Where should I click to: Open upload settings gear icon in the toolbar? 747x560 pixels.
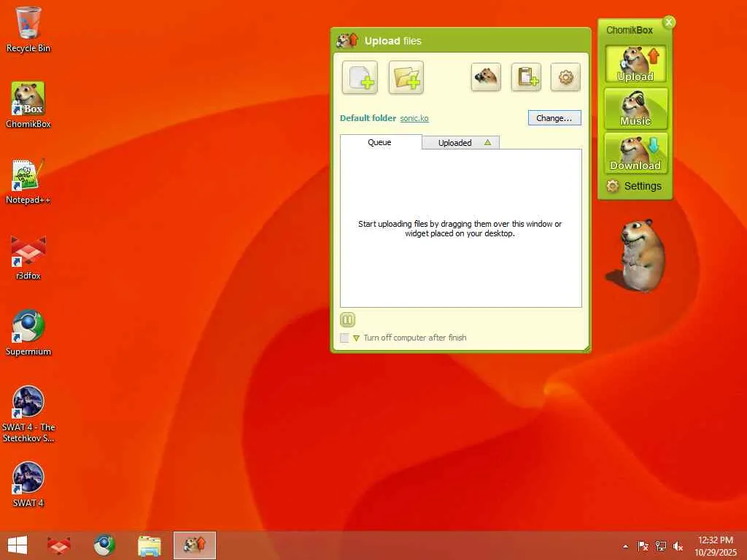(565, 77)
